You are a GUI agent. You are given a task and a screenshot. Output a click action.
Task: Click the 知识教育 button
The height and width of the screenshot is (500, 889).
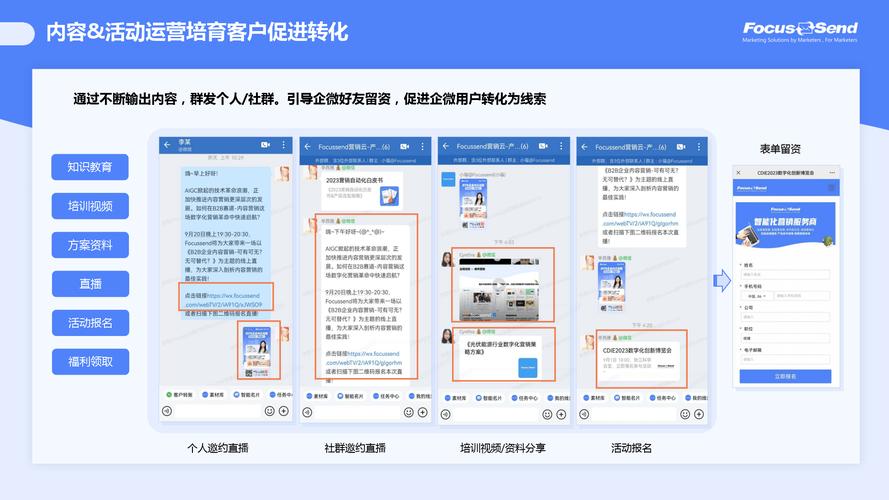click(x=90, y=167)
